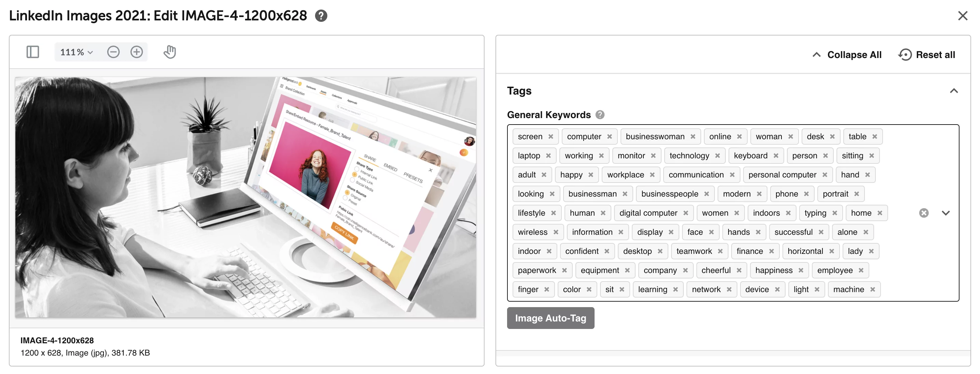Collapse All tag sections
Viewport: 980px width, 374px height.
tap(847, 54)
